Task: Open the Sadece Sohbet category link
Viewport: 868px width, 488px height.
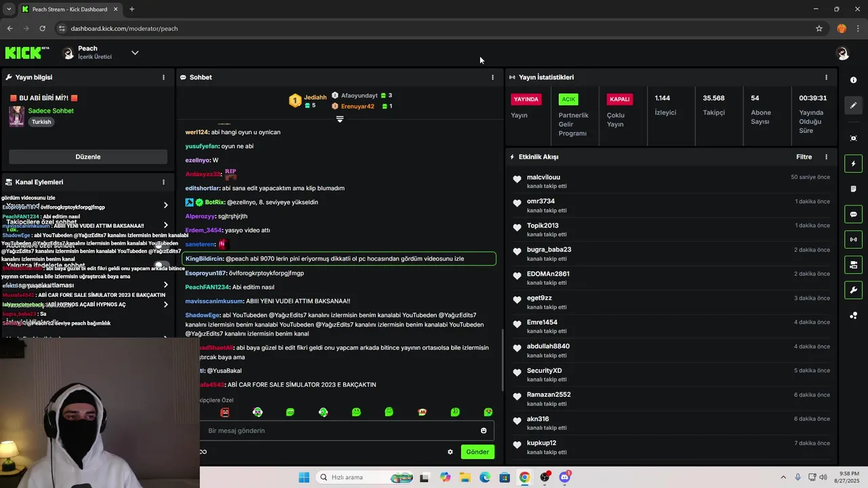Action: [x=51, y=110]
